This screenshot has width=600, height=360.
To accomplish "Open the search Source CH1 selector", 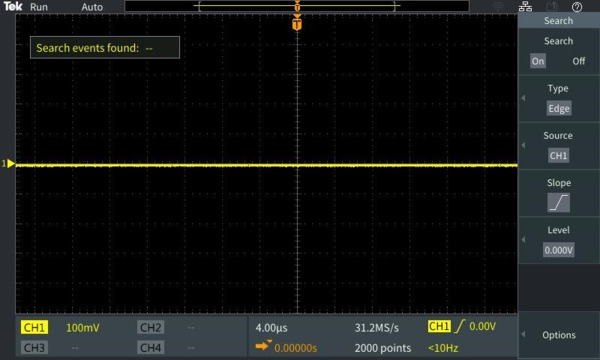I will click(558, 156).
